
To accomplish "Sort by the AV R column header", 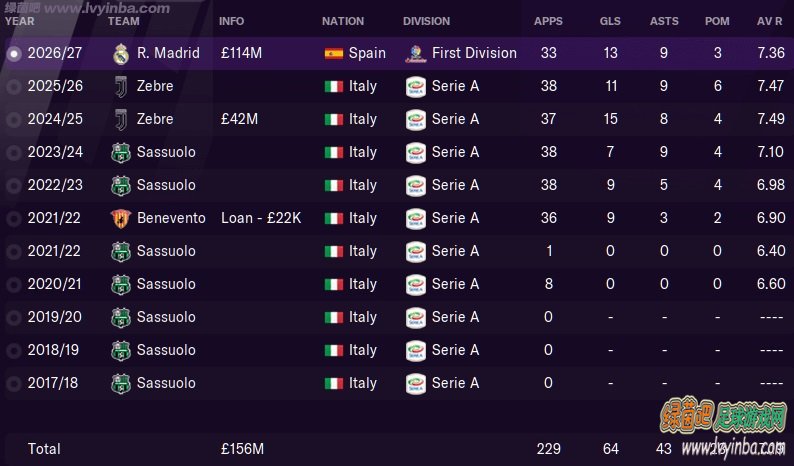I will (x=770, y=21).
